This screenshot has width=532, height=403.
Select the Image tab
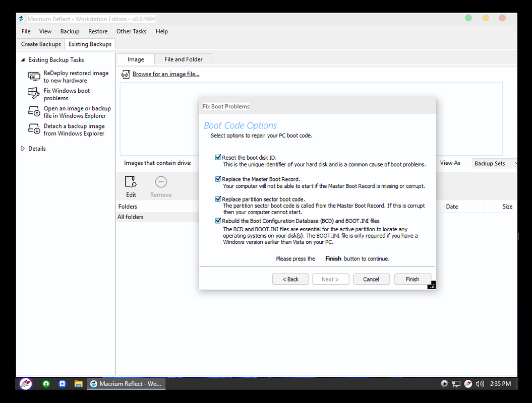pyautogui.click(x=136, y=59)
